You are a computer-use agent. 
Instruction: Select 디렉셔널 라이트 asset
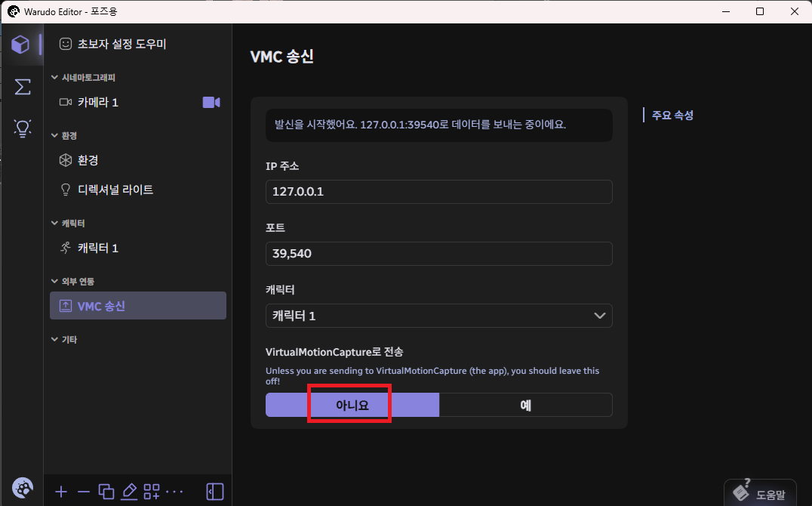tap(138, 190)
